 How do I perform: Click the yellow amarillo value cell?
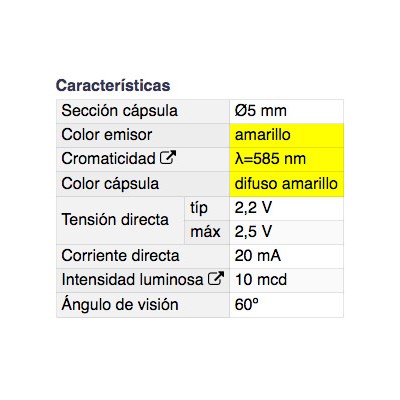[x=287, y=135]
